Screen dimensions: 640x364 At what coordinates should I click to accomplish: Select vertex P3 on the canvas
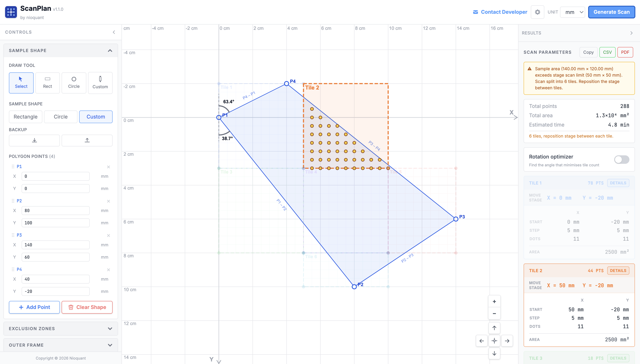[456, 219]
